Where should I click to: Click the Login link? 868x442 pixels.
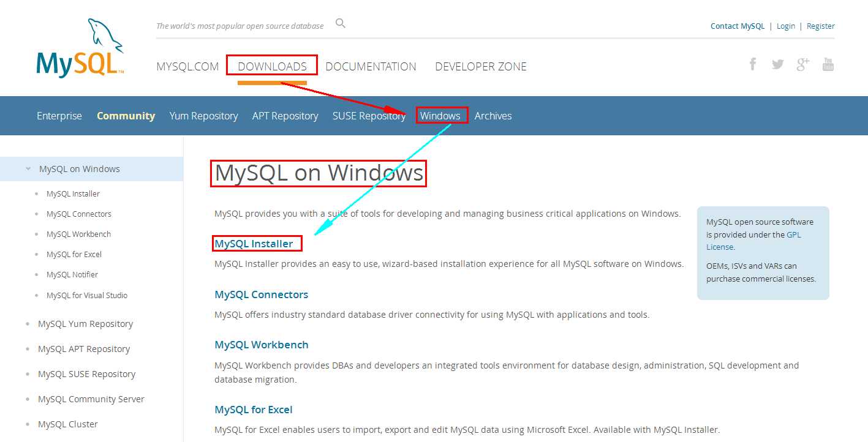pyautogui.click(x=786, y=26)
